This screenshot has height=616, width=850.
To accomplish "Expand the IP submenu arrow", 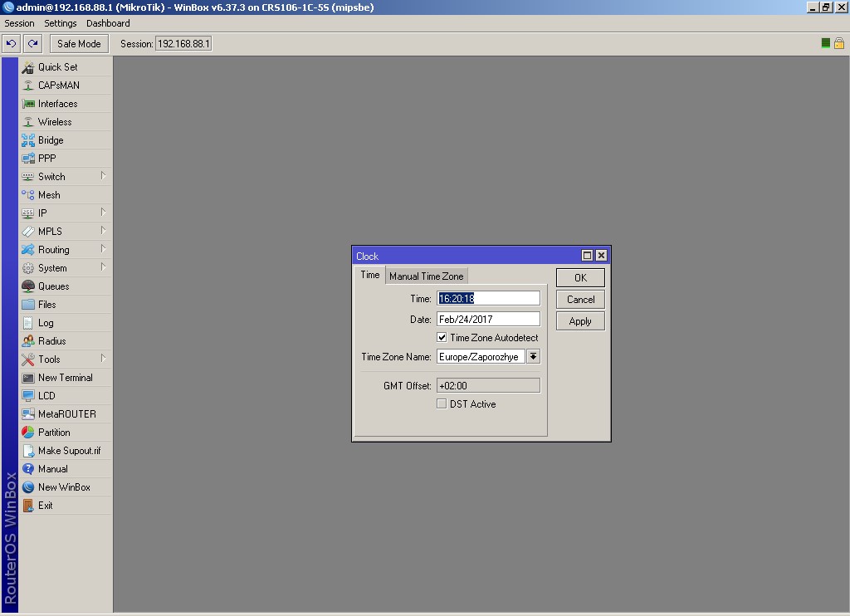I will [x=103, y=213].
